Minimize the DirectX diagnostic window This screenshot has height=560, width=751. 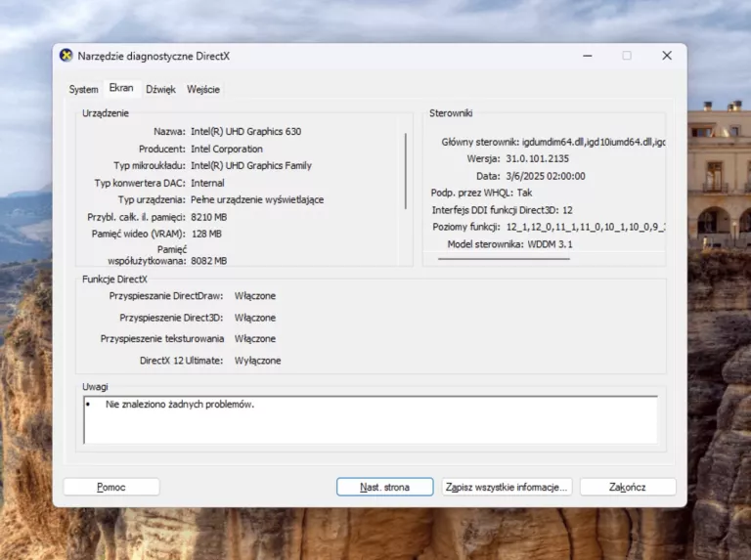click(x=585, y=56)
